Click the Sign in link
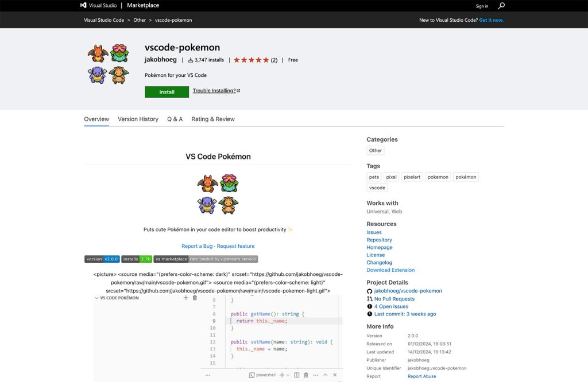The image size is (588, 382). point(482,6)
